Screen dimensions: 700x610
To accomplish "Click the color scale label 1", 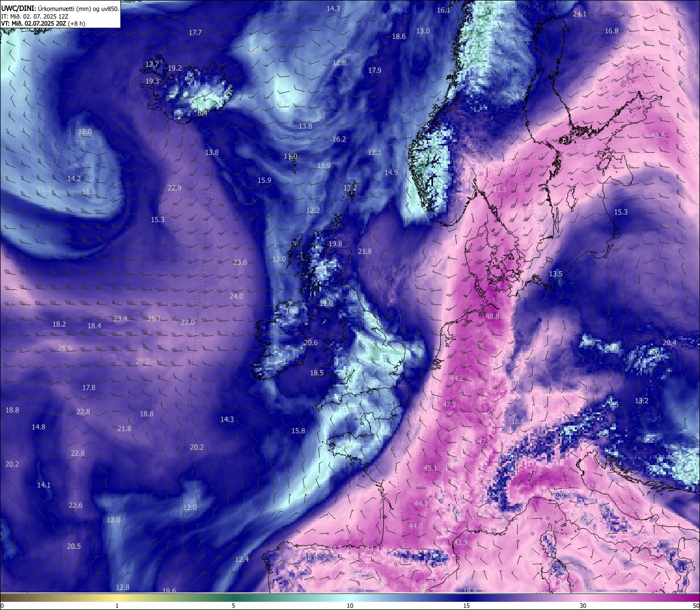I will coord(117,606).
